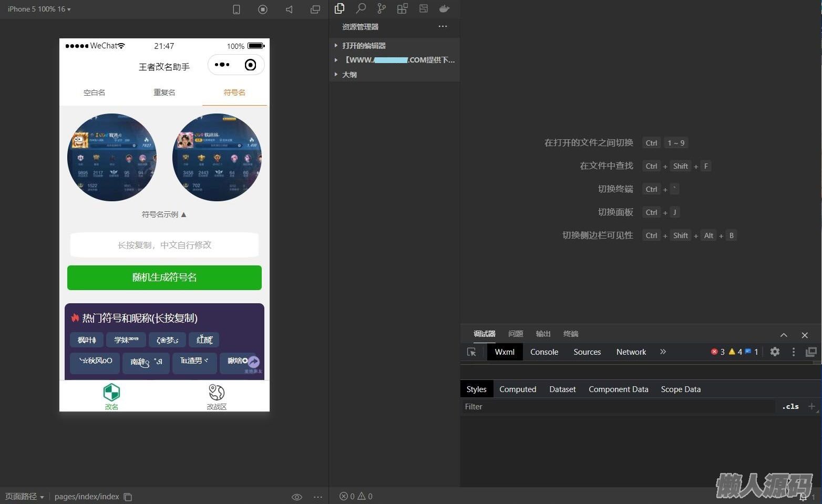The image size is (822, 504).
Task: Click the blue message count badge
Action: point(752,352)
